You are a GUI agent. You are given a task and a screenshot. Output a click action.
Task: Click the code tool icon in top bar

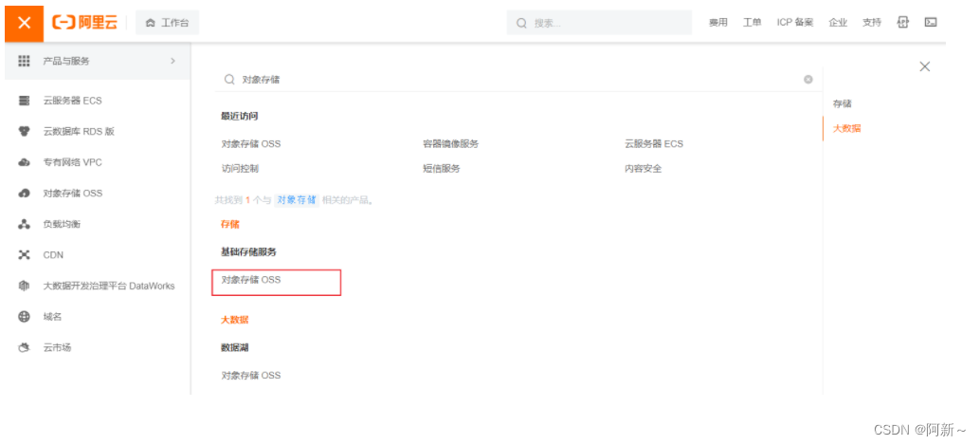[902, 23]
